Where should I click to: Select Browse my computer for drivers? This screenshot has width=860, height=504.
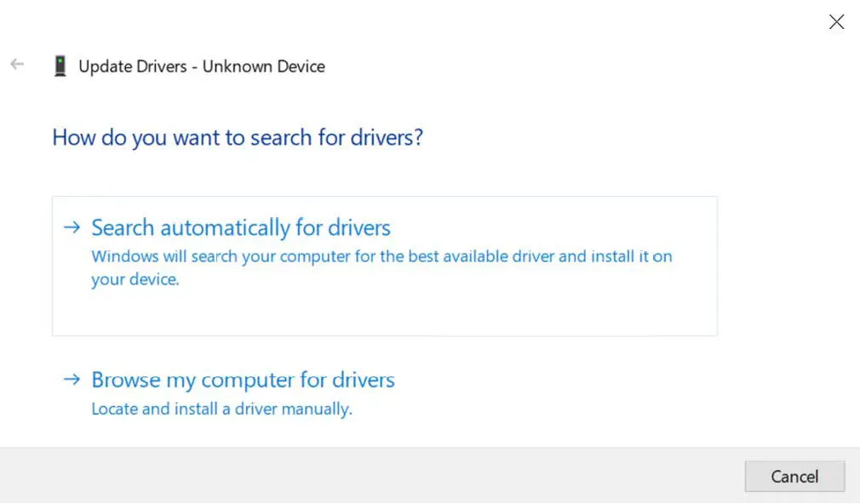click(243, 380)
